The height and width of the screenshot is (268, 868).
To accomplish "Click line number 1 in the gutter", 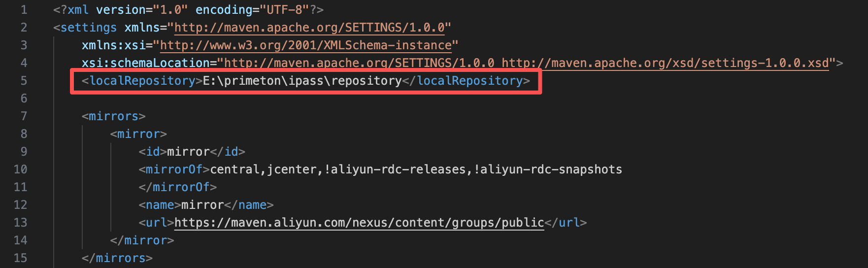I will pos(23,10).
